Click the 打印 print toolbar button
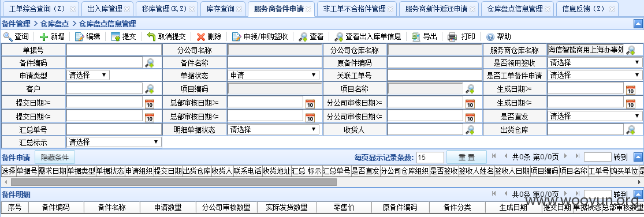Viewport: 644px width, 217px height. pyautogui.click(x=461, y=37)
